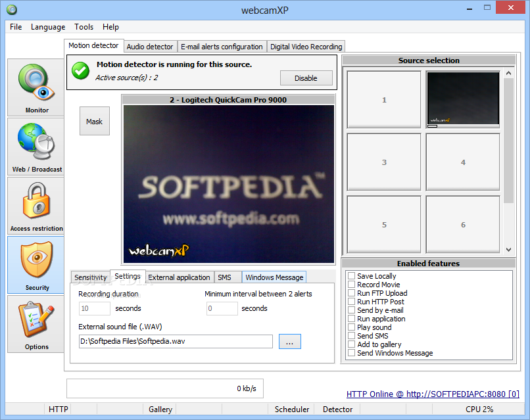Enable the Add to gallery checkbox
The image size is (530, 420).
pos(352,344)
